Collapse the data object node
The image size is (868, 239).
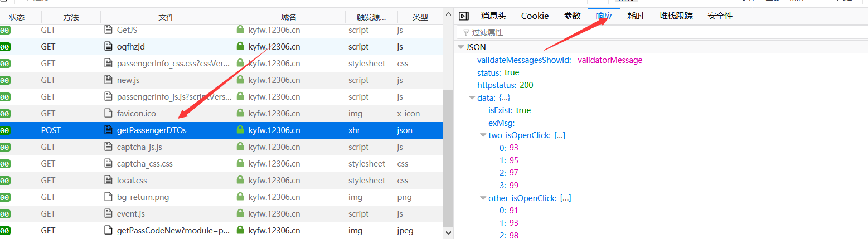click(x=472, y=97)
